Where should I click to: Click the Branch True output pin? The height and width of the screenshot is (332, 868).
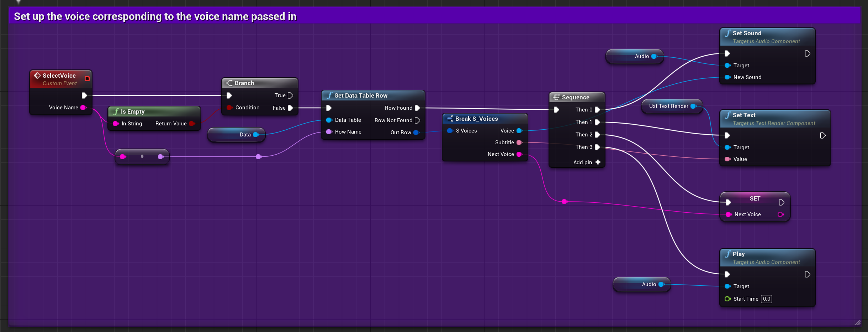point(290,95)
